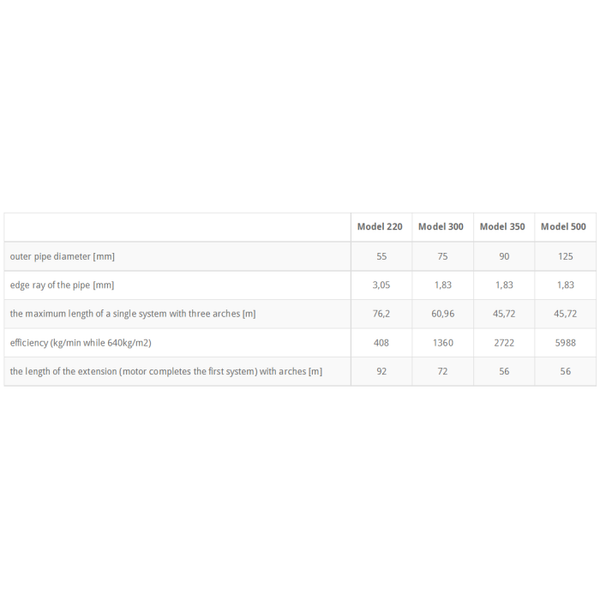Select the Model 500 column header
The width and height of the screenshot is (600, 600).
click(x=563, y=227)
